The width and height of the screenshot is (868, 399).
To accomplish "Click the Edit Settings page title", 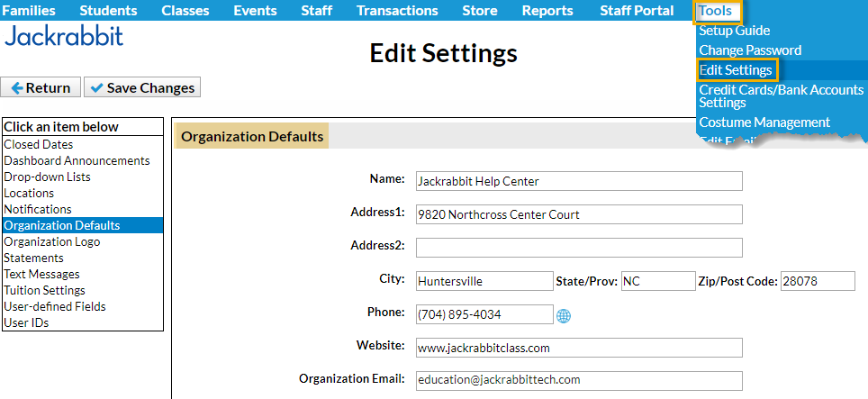I will (x=443, y=53).
